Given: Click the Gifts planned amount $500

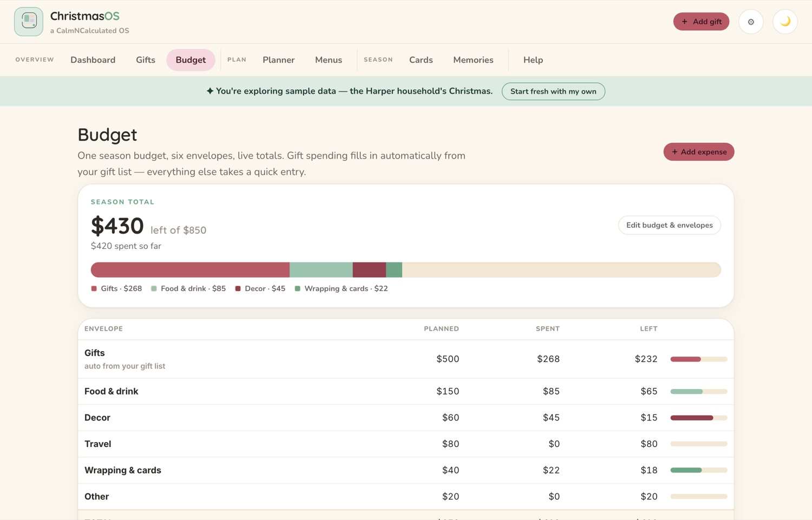Looking at the screenshot, I should click(x=448, y=359).
